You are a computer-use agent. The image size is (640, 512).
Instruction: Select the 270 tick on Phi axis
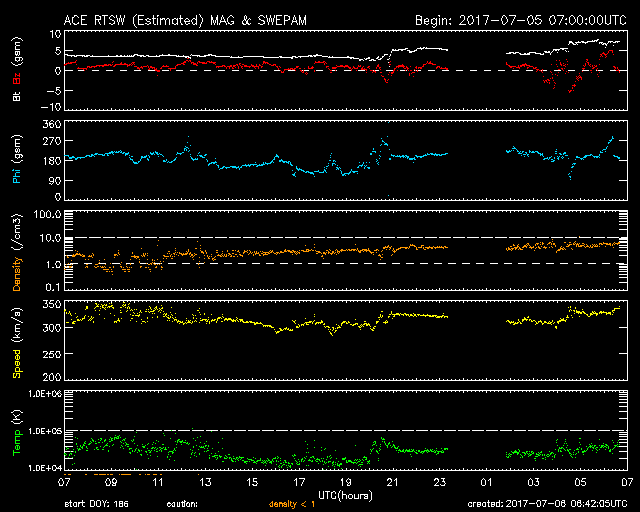pyautogui.click(x=52, y=141)
